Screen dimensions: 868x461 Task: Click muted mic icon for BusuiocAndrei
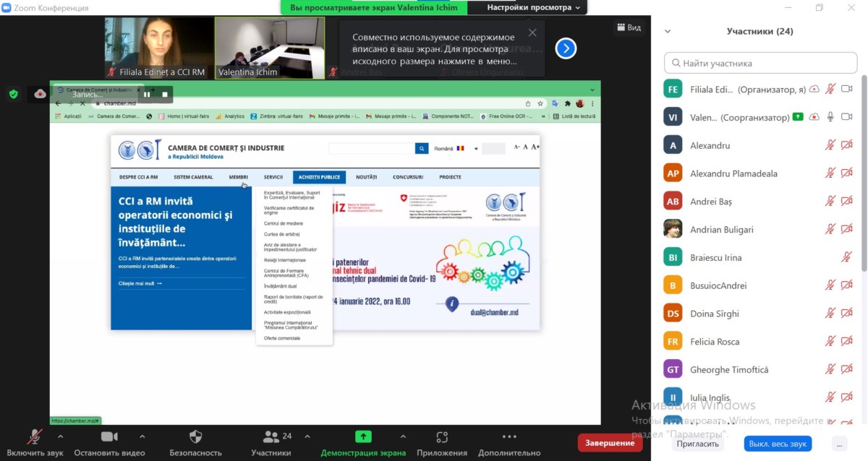pos(830,285)
